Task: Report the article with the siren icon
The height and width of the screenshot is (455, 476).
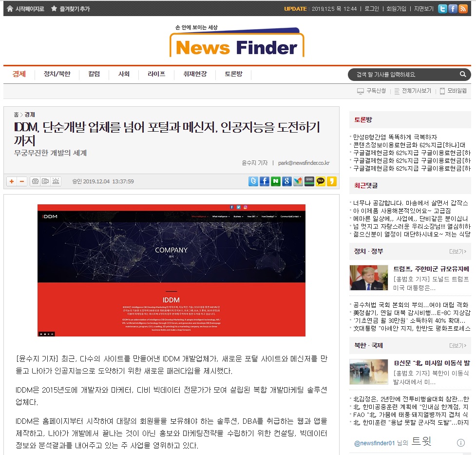Action: tap(56, 181)
